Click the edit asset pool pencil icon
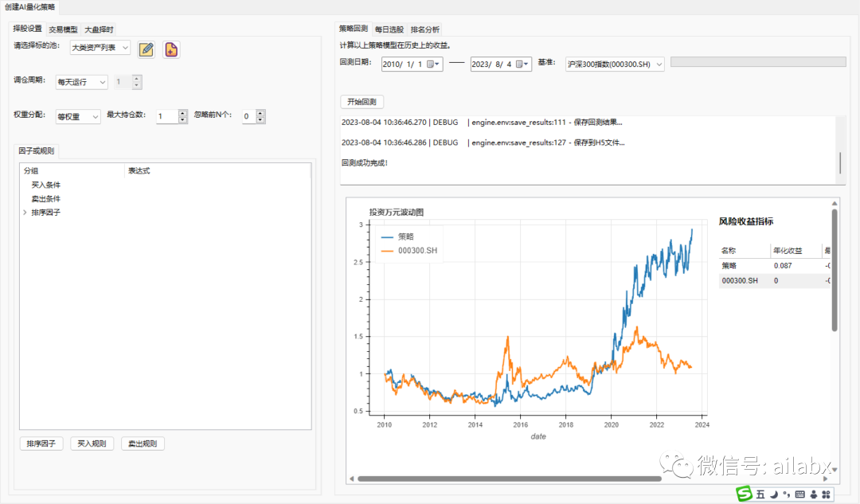This screenshot has width=860, height=504. tap(146, 49)
